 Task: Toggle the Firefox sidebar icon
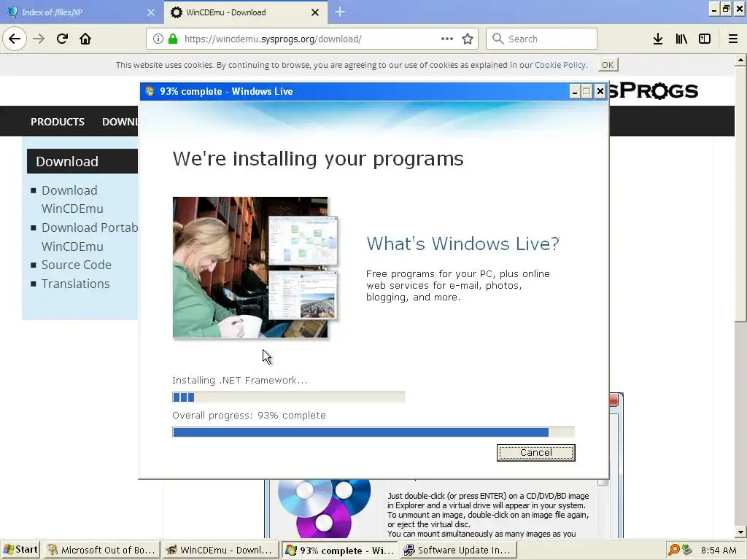point(705,39)
